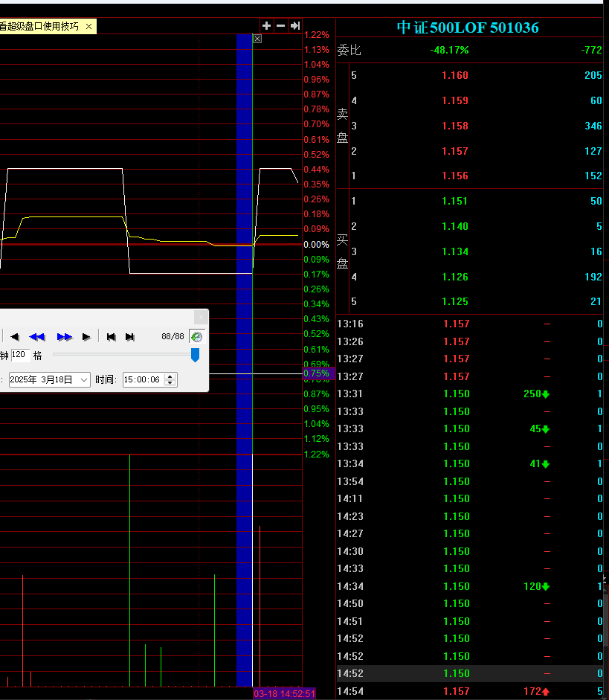Viewport: 609px width, 700px height.
Task: Click the jump-to-end arrow icon above the chart
Action: pos(295,26)
